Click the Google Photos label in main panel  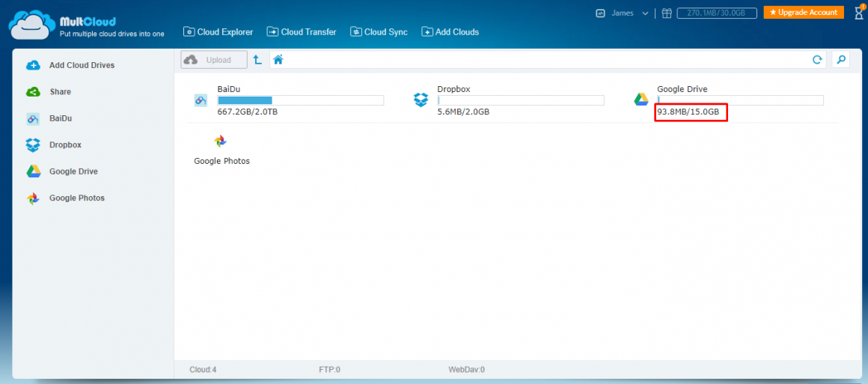(x=222, y=161)
